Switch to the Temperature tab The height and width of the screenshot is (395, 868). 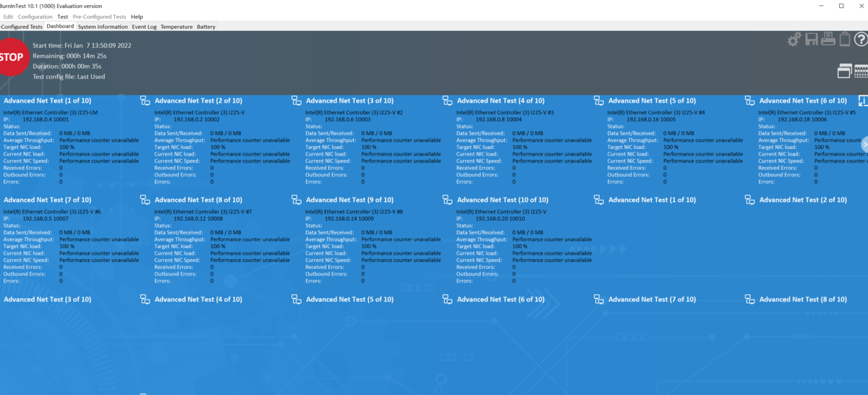point(176,27)
